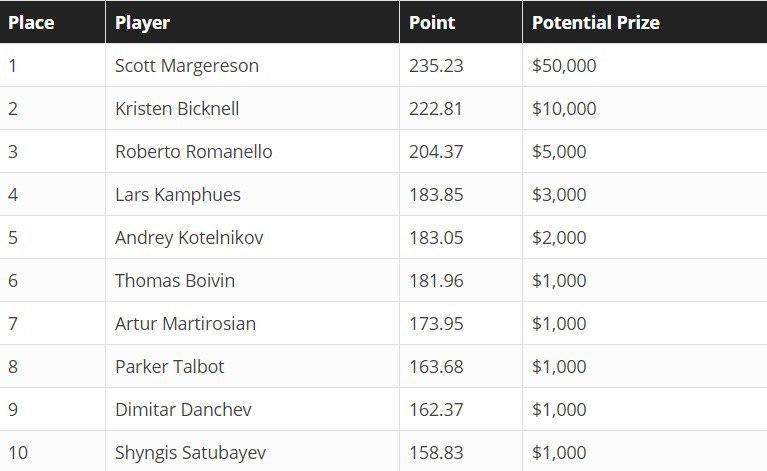Click the Point column header
The image size is (767, 471).
tap(432, 22)
